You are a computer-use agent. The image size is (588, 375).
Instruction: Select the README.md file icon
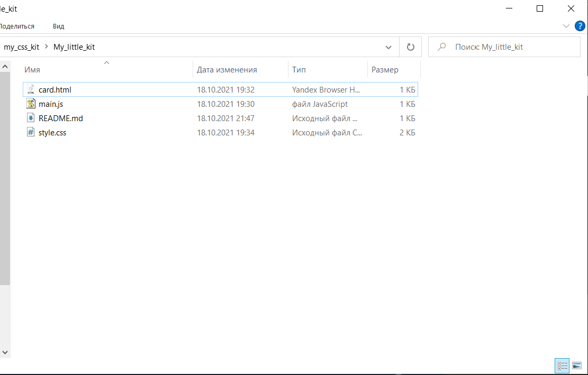click(x=31, y=118)
